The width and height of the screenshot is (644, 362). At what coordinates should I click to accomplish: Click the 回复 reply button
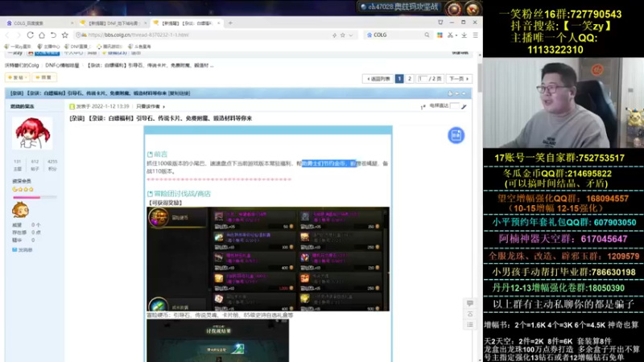tap(44, 77)
